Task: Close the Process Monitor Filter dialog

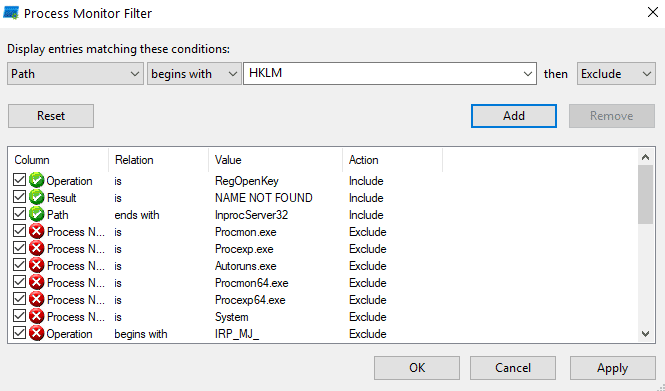Action: pos(653,12)
